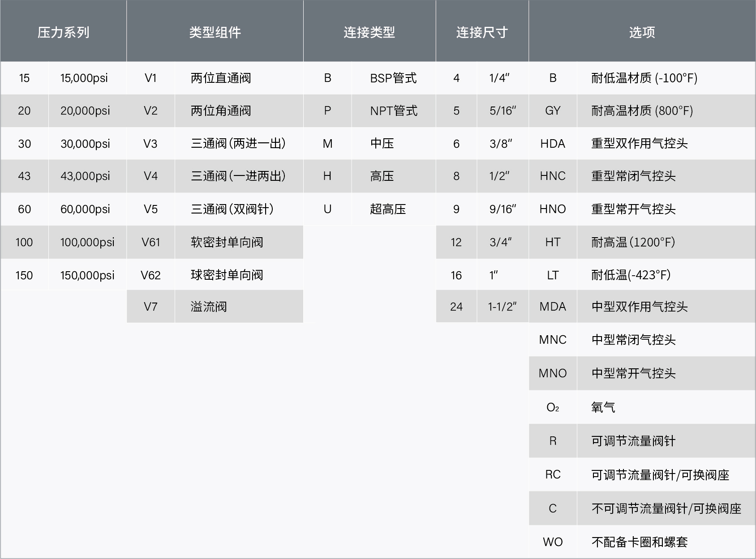The image size is (756, 559).
Task: Click the 类型组件 header cell
Action: pyautogui.click(x=215, y=31)
